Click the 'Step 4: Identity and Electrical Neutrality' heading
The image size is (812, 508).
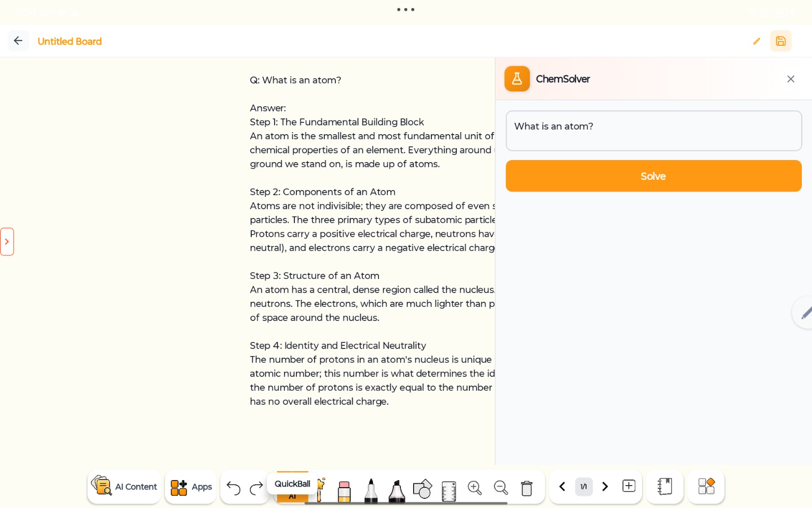point(338,345)
